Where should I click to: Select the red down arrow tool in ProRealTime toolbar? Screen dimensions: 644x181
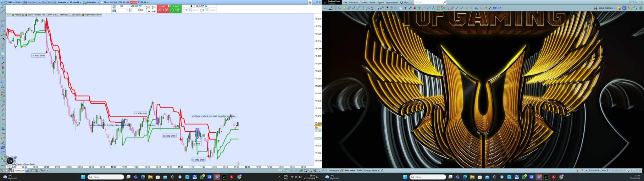415,8
